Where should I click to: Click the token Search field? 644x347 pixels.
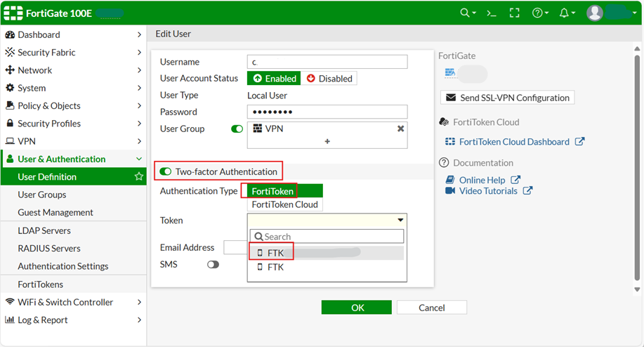click(x=327, y=237)
